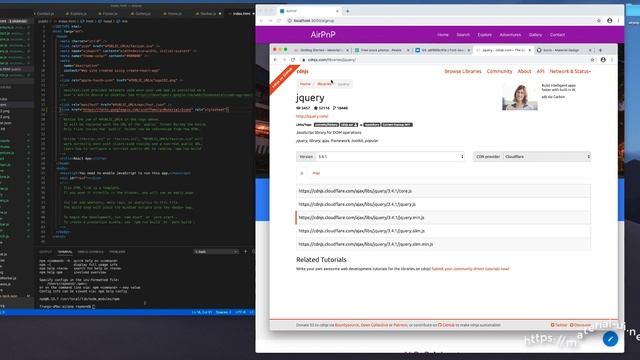Image resolution: width=640 pixels, height=360 pixels.
Task: Click submit community driven tutorials link
Action: coord(470,269)
